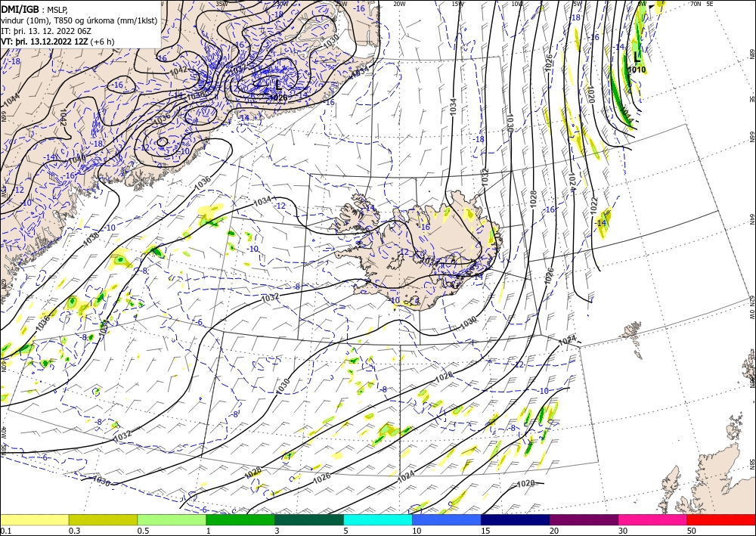Click the '(+6 h)' forecast offset text
This screenshot has height=536, width=756.
tap(104, 42)
